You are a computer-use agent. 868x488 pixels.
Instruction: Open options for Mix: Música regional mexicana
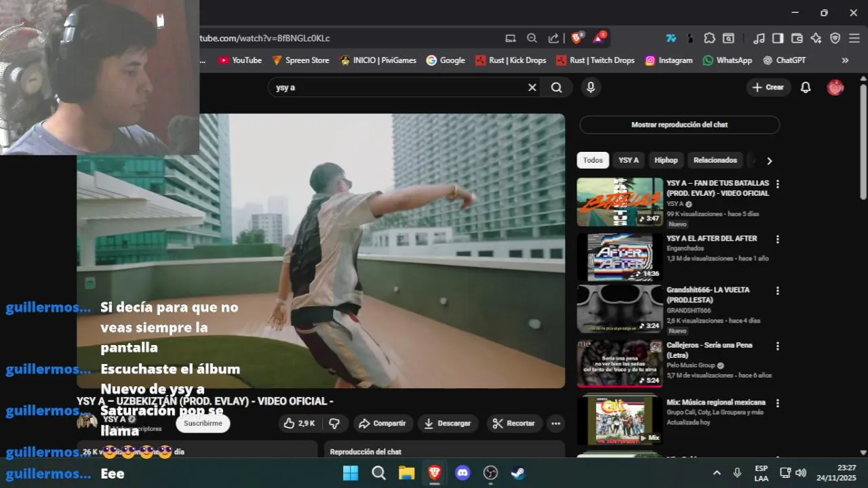coord(778,403)
